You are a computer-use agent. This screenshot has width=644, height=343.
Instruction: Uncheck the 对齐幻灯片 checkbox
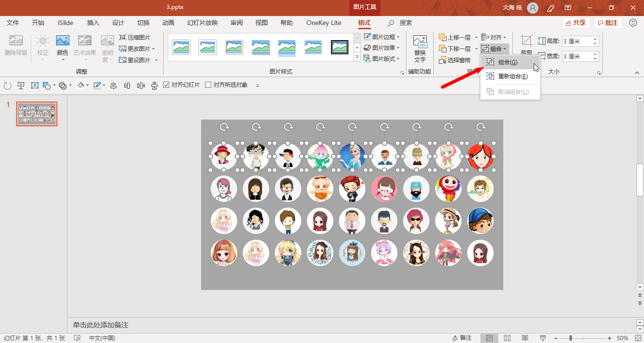[x=166, y=85]
